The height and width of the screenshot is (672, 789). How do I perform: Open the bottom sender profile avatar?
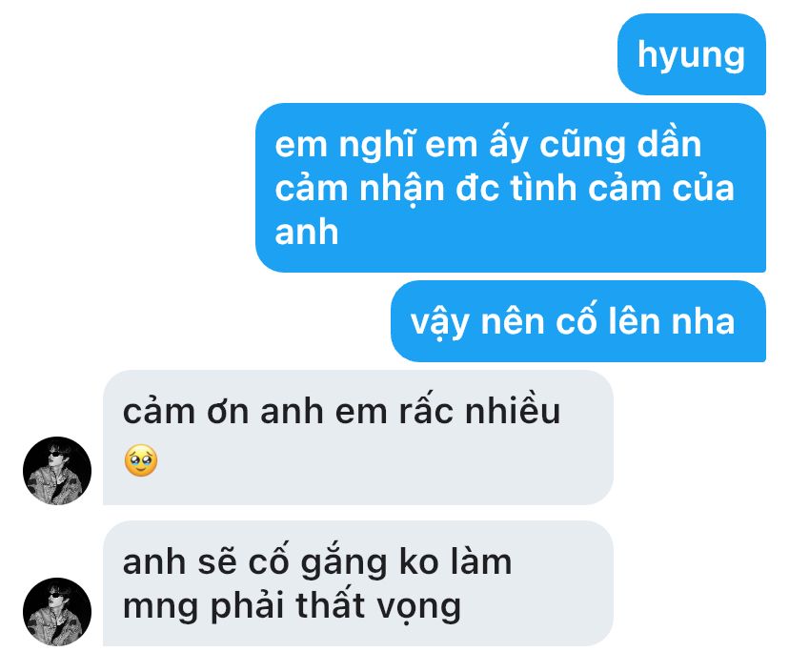57,612
